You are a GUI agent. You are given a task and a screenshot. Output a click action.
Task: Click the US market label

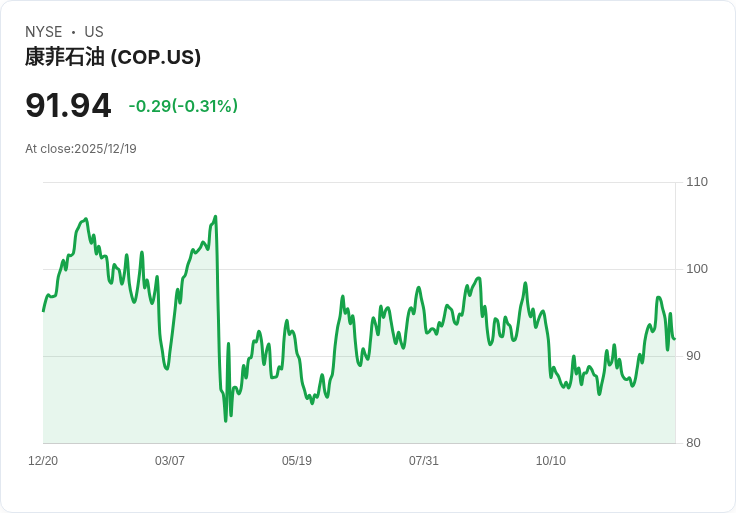[x=94, y=32]
